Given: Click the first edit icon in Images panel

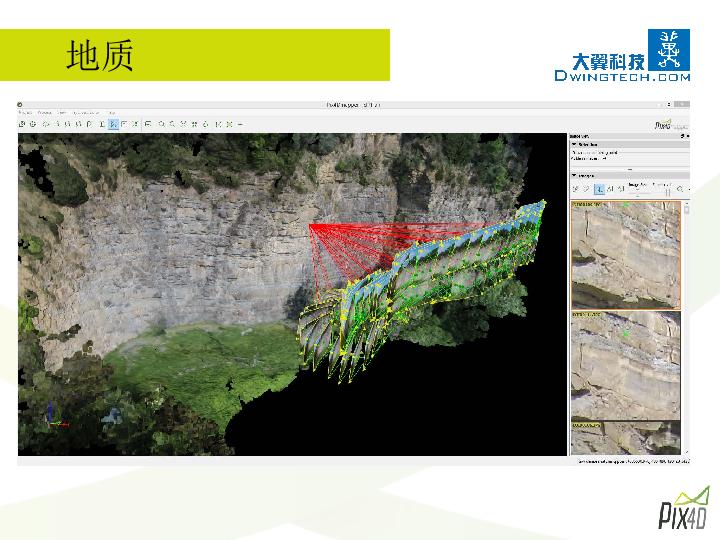Looking at the screenshot, I should [576, 188].
